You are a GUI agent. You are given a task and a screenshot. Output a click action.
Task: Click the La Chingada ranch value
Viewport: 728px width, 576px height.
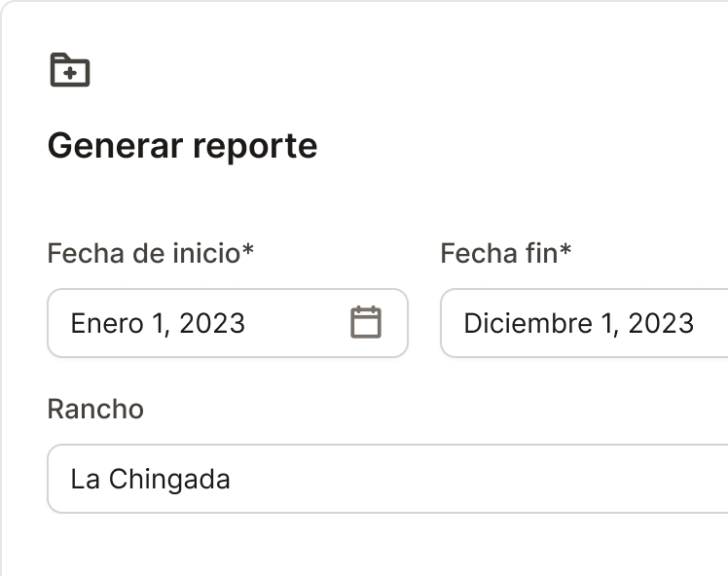(151, 479)
